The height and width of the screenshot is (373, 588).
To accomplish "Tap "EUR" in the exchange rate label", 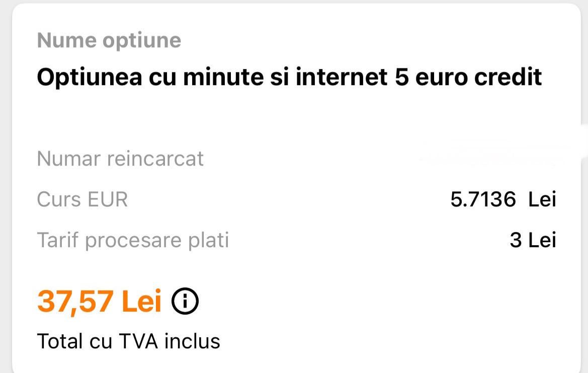I will tap(108, 199).
